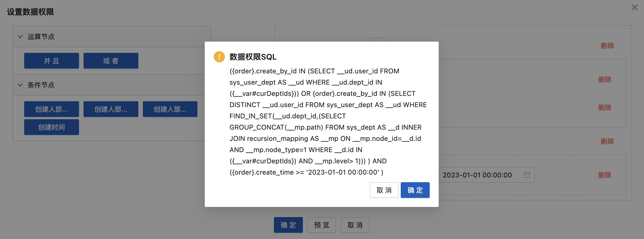Image resolution: width=644 pixels, height=239 pixels.
Task: Click the orange warning icon in the SQL dialog
Action: click(x=219, y=57)
